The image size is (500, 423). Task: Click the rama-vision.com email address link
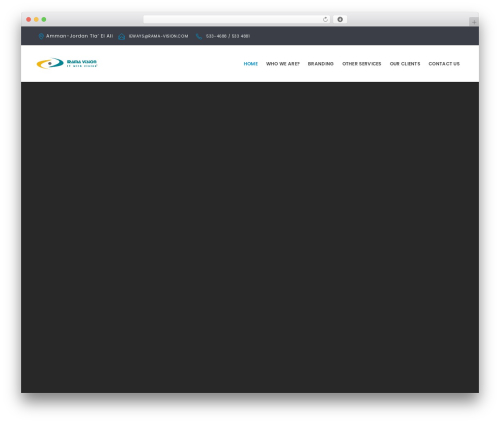coord(158,36)
